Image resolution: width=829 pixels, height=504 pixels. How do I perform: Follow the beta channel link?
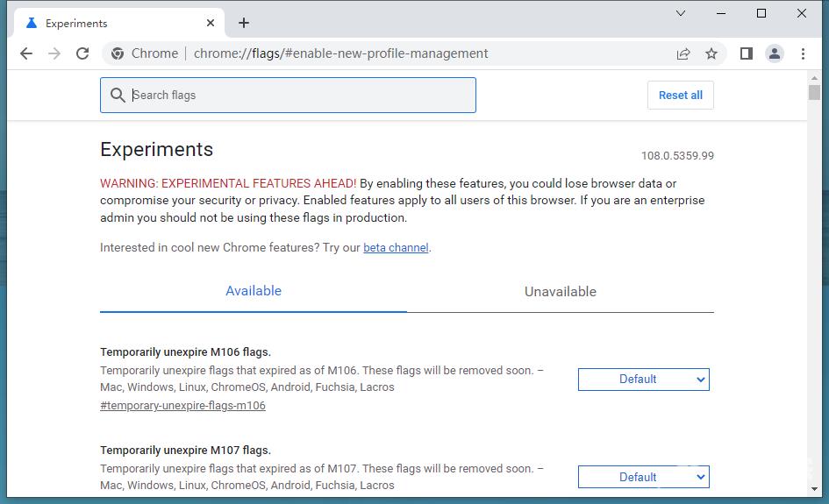[x=396, y=248]
